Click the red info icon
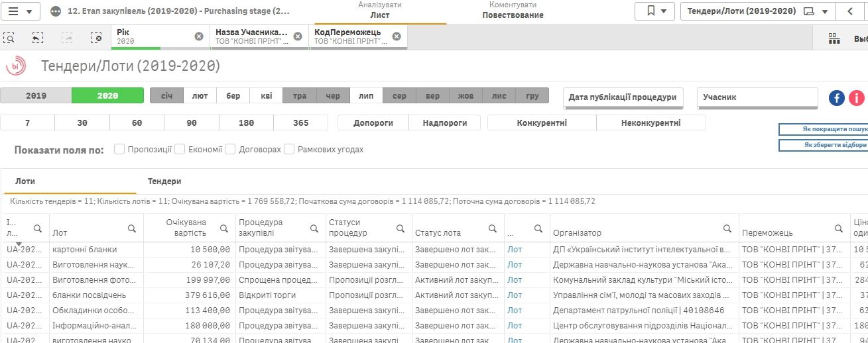This screenshot has width=868, height=343. click(856, 98)
